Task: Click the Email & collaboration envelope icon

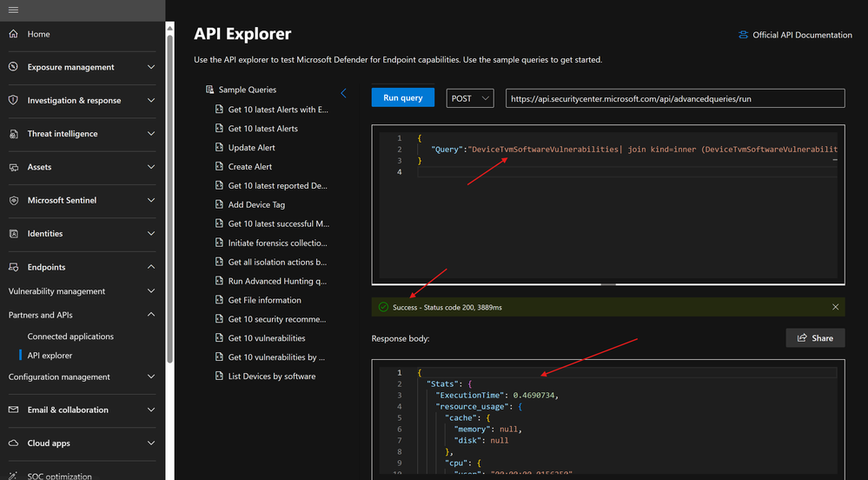Action: (13, 410)
